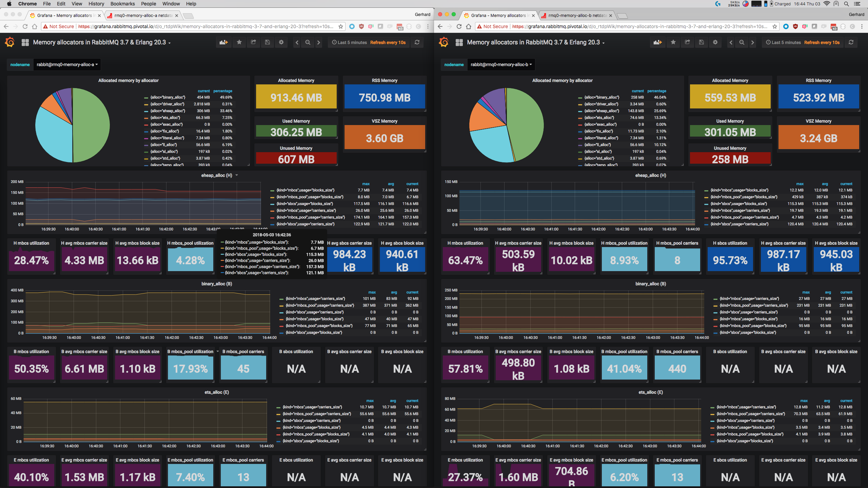Open dashboard title dropdown in right window
Screen dimensions: 868x488
coord(536,42)
